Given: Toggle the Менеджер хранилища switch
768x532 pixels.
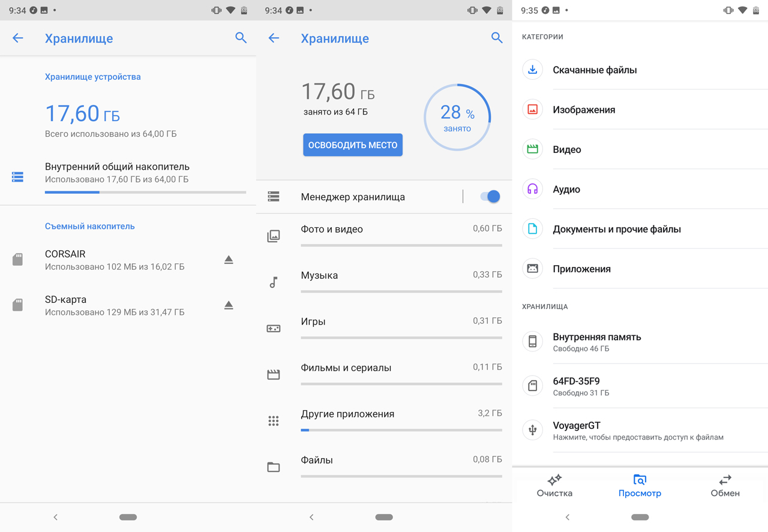Looking at the screenshot, I should click(x=490, y=197).
